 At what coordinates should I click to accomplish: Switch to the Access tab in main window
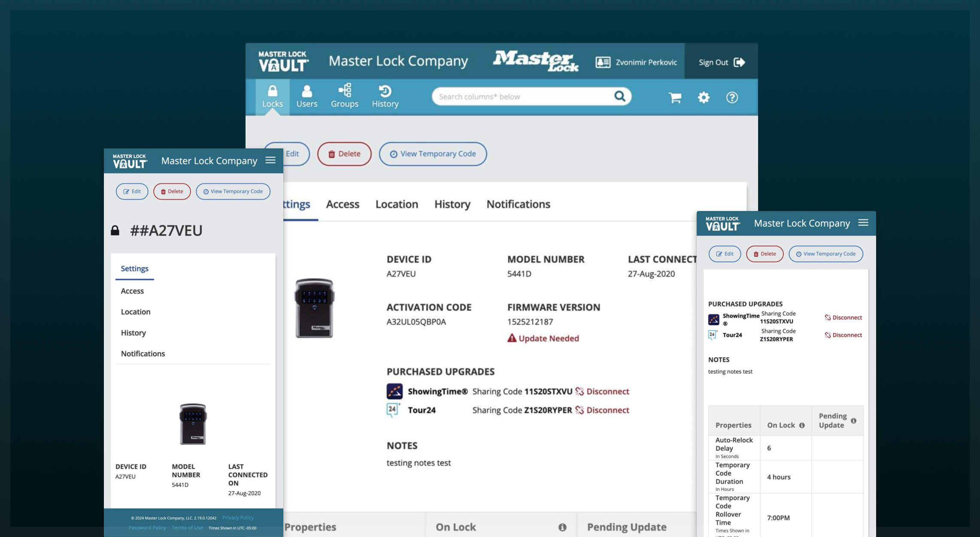(343, 204)
